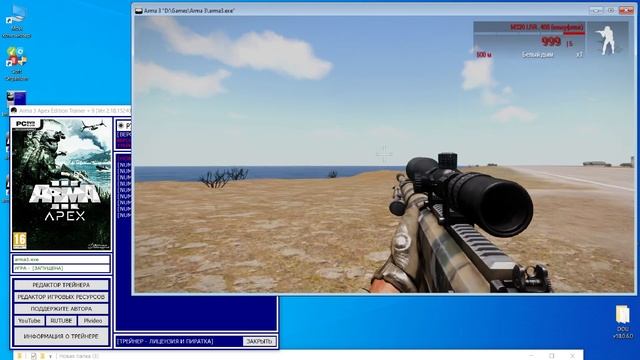The height and width of the screenshot is (360, 640).
Task: Open the Plvideo link button
Action: pos(93,321)
